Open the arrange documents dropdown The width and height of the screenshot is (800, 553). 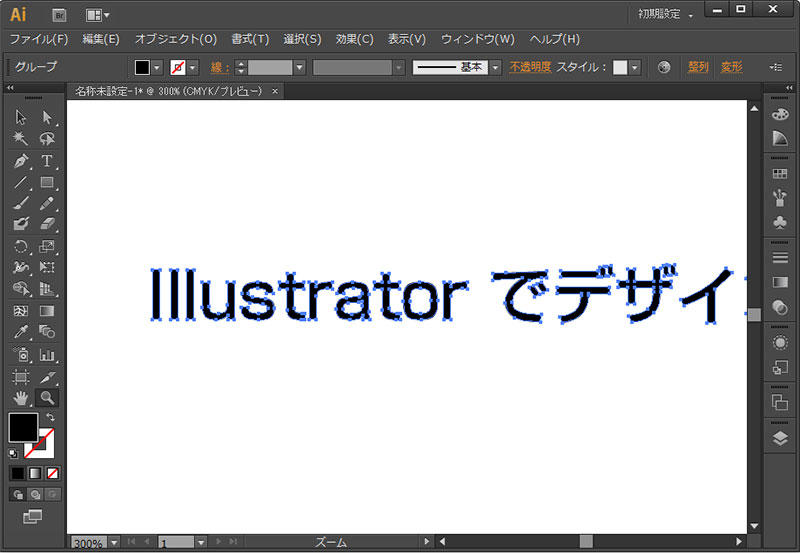(97, 15)
